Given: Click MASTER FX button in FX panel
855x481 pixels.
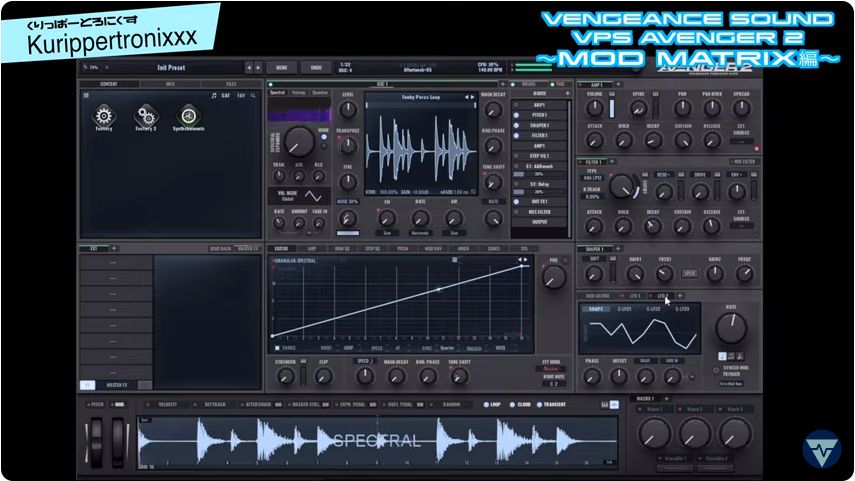Looking at the screenshot, I should pyautogui.click(x=116, y=385).
